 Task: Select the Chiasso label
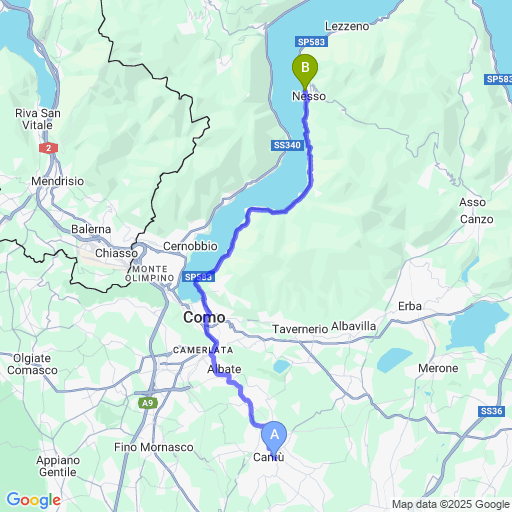116,253
